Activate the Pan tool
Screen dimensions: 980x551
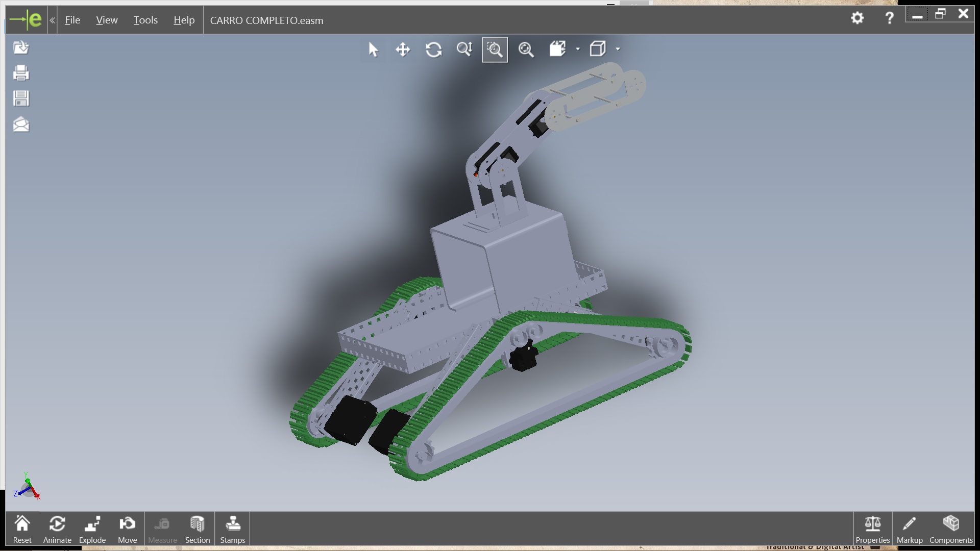click(403, 49)
